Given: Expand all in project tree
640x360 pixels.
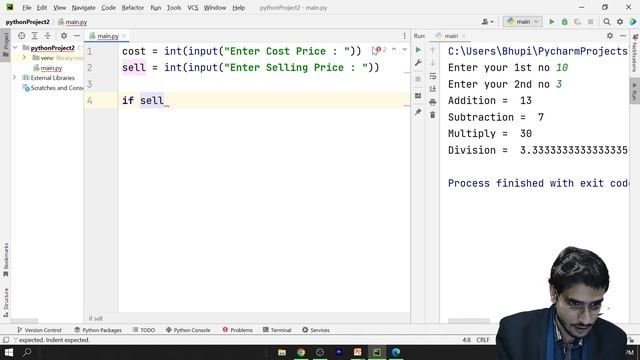Looking at the screenshot, I should [x=35, y=36].
